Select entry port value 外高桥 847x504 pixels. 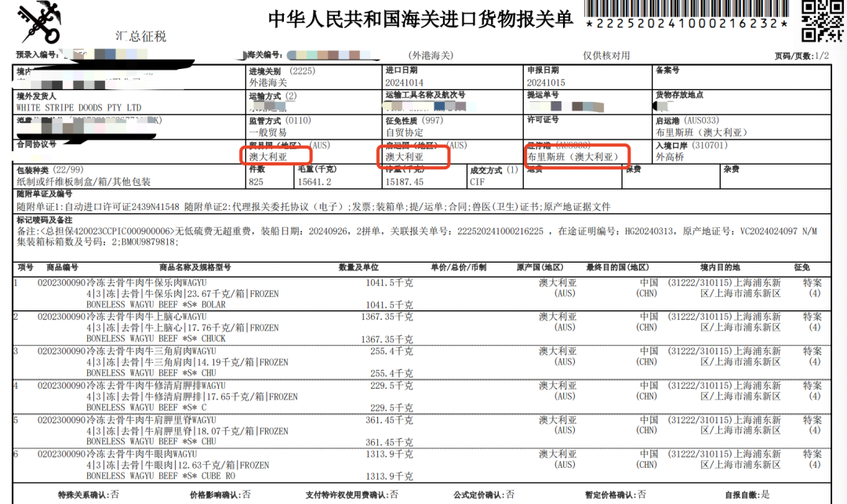tap(670, 157)
